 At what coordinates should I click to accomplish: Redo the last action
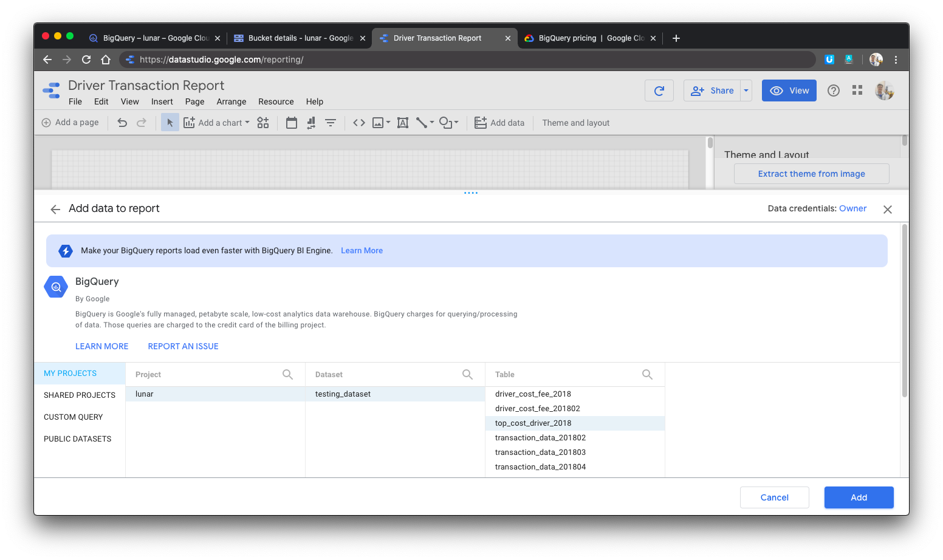tap(141, 122)
